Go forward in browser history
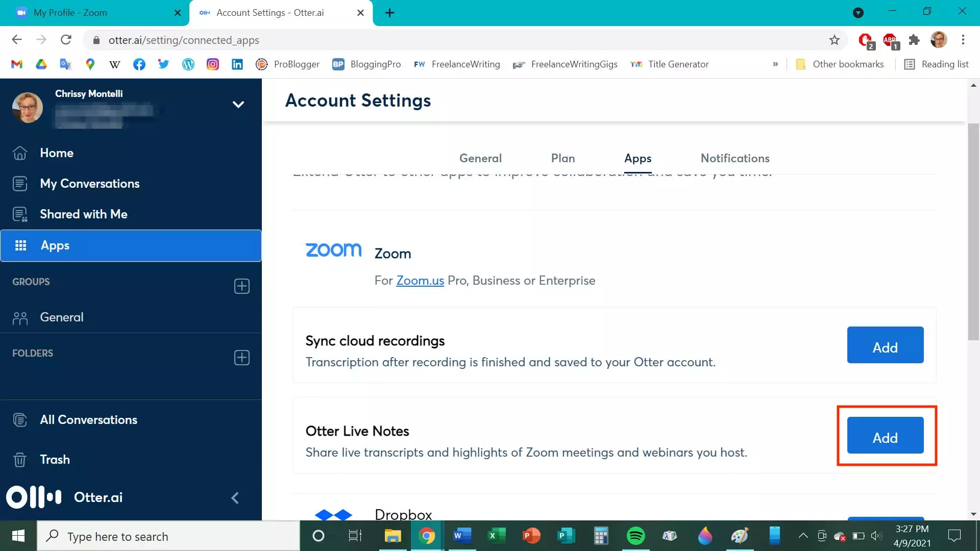Image resolution: width=980 pixels, height=551 pixels. click(x=41, y=40)
